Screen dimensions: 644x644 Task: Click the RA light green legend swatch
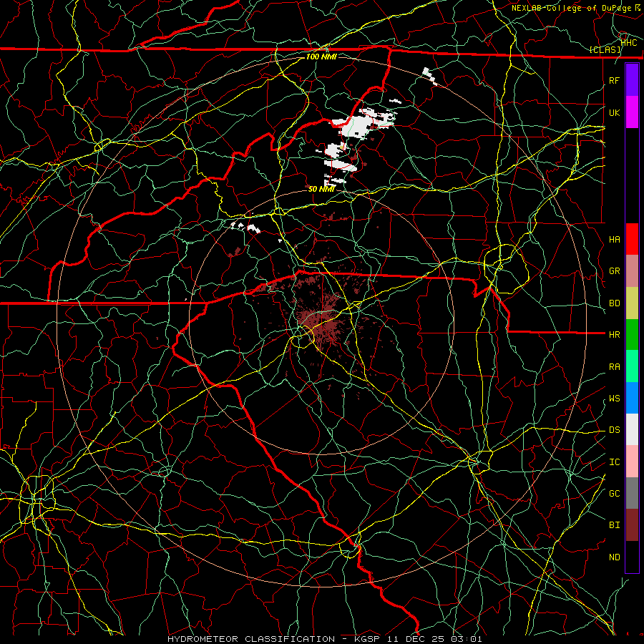(632, 366)
